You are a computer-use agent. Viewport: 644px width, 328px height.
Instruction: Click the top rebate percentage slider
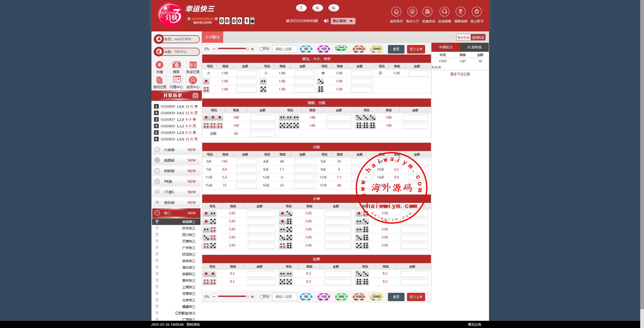pyautogui.click(x=233, y=49)
